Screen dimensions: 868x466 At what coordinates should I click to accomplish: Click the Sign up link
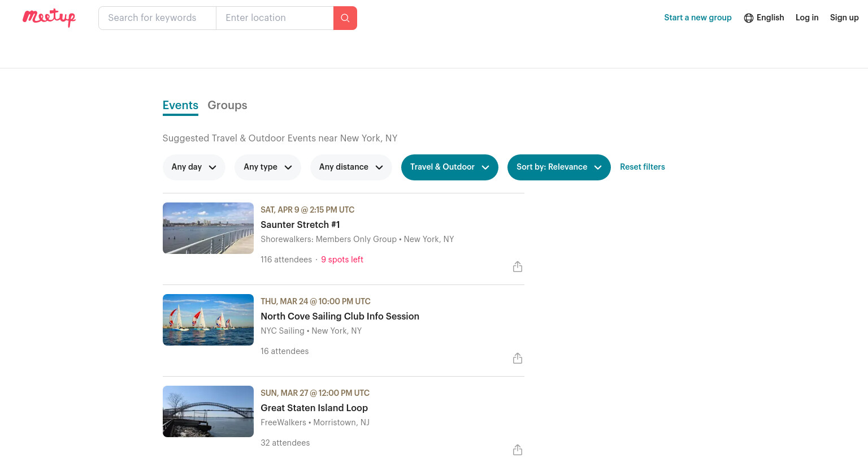point(844,18)
